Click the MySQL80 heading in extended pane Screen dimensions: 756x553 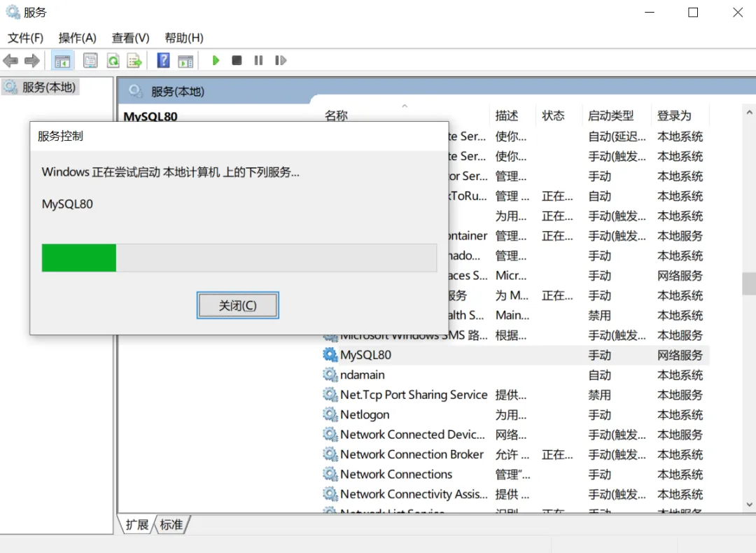(x=150, y=117)
